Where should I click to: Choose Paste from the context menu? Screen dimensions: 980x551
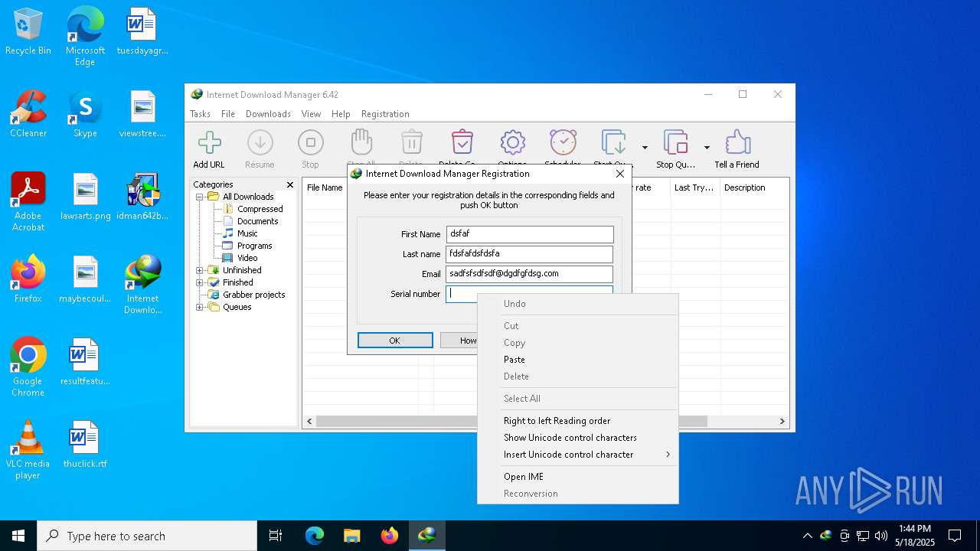point(578,360)
